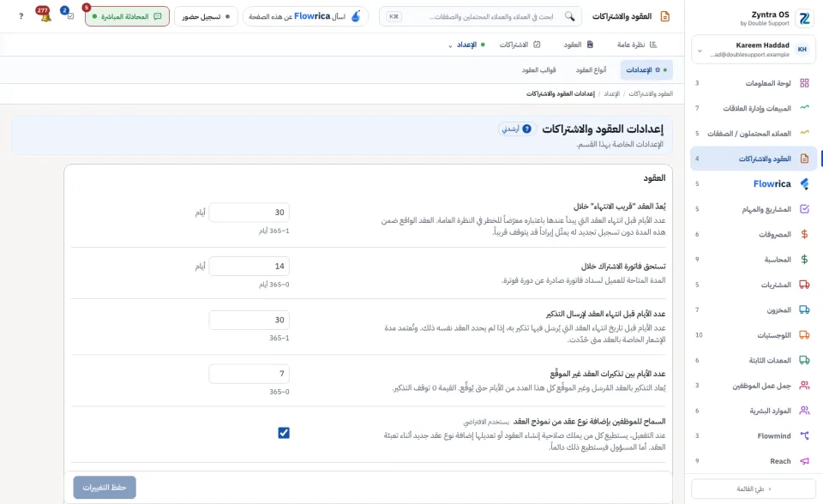Focus the subscription invoice due field showing 14
This screenshot has height=504, width=823.
(x=249, y=267)
